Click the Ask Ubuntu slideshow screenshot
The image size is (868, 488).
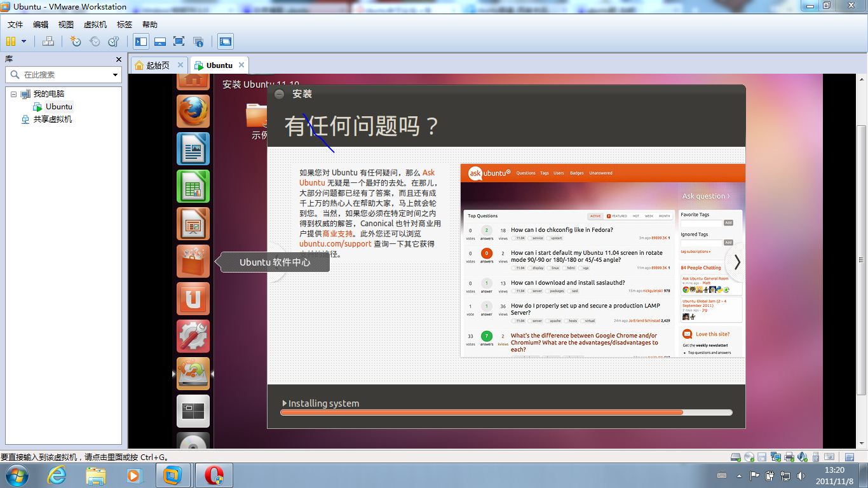[x=602, y=261]
